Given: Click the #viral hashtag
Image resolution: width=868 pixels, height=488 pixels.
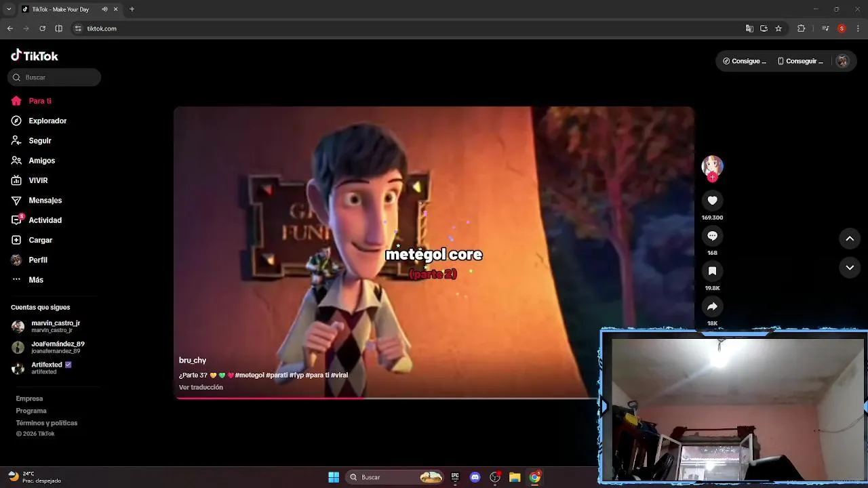Looking at the screenshot, I should click(339, 375).
